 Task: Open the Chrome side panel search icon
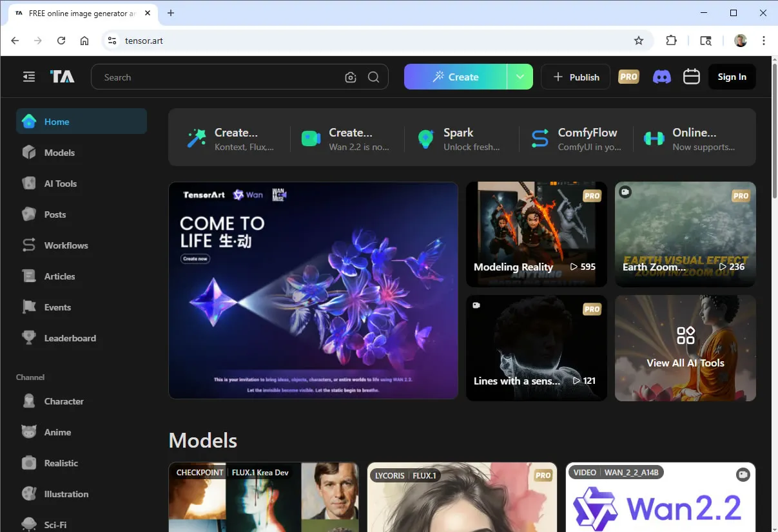click(x=706, y=41)
